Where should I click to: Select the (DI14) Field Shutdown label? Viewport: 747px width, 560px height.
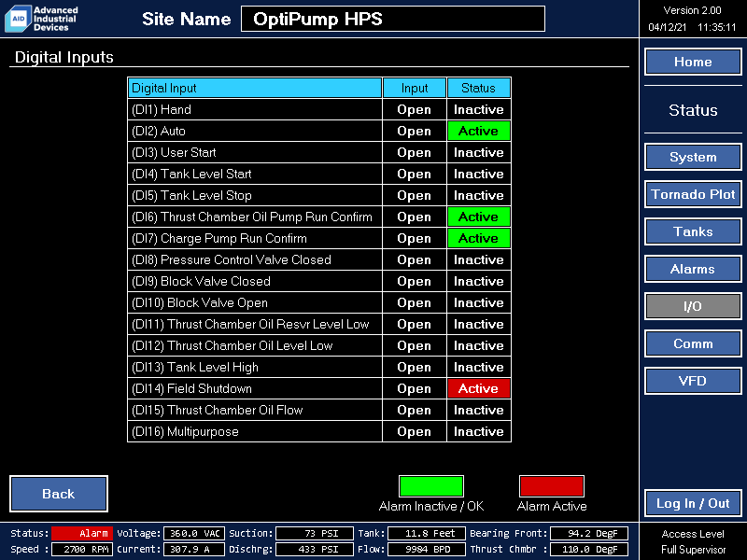click(191, 388)
